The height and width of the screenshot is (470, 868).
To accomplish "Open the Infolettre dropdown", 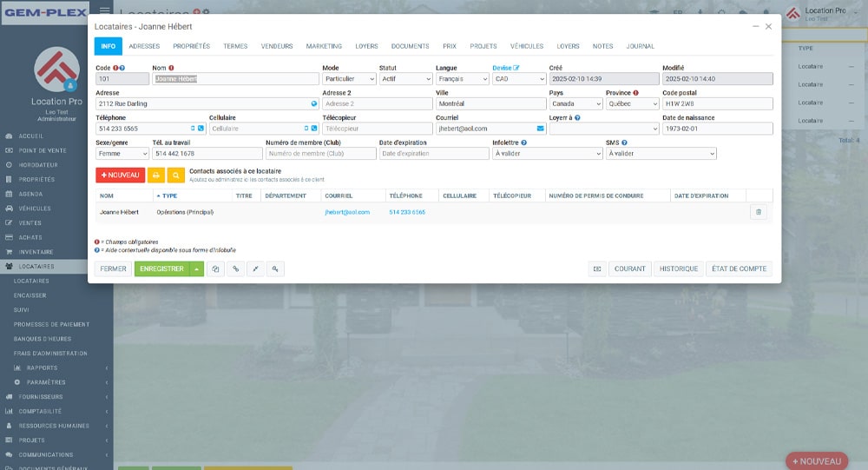I will click(x=547, y=154).
